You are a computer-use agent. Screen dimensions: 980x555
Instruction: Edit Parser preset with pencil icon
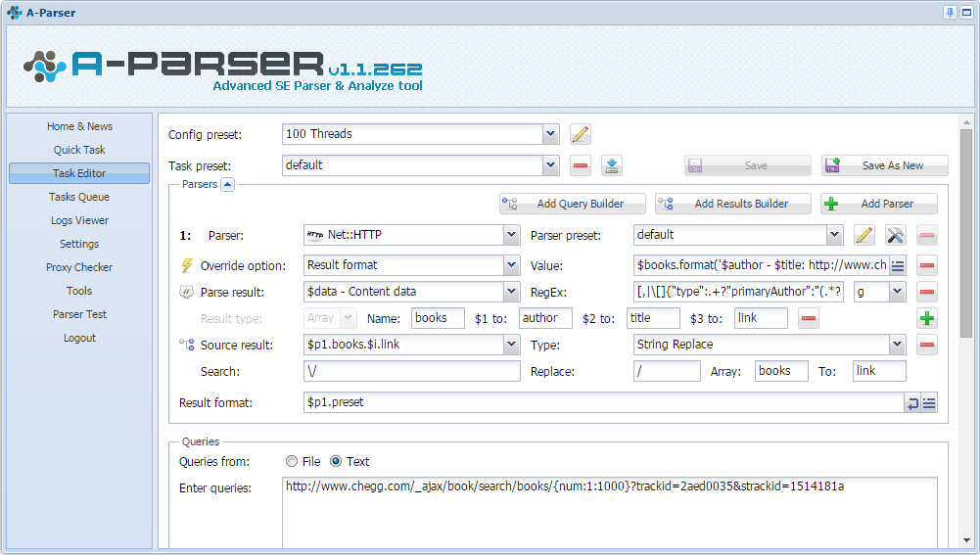pyautogui.click(x=864, y=235)
